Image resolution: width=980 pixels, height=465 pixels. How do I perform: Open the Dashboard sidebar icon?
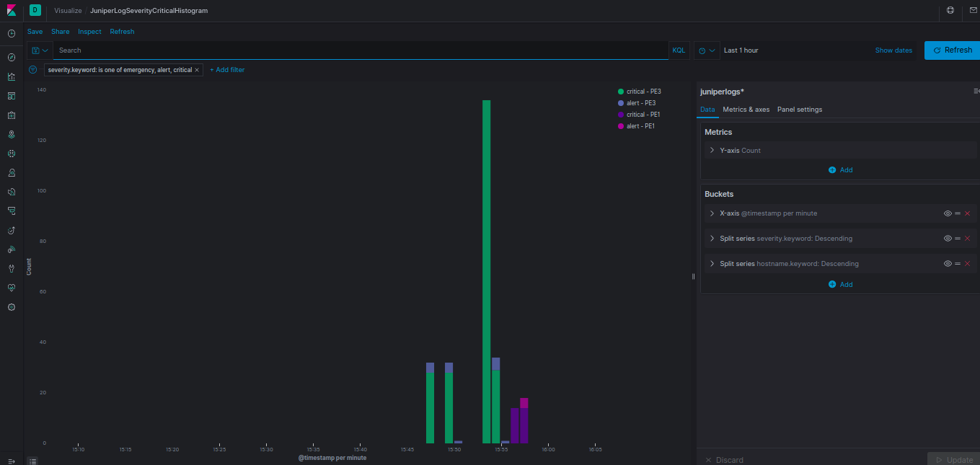(12, 96)
